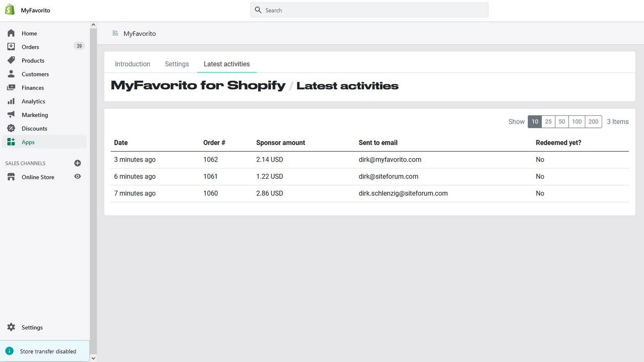Viewport: 644px width, 362px height.
Task: Click the 1.22 USD sponsor amount
Action: (x=270, y=177)
